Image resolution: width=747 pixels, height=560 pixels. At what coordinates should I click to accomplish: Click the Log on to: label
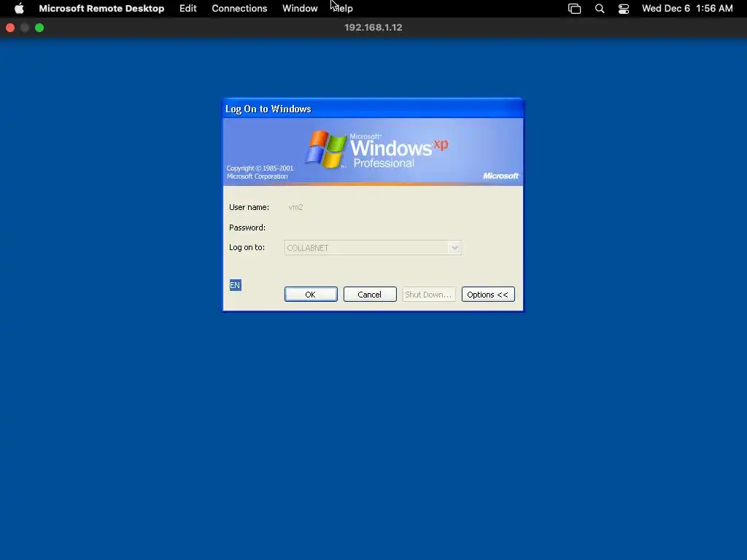click(x=247, y=248)
